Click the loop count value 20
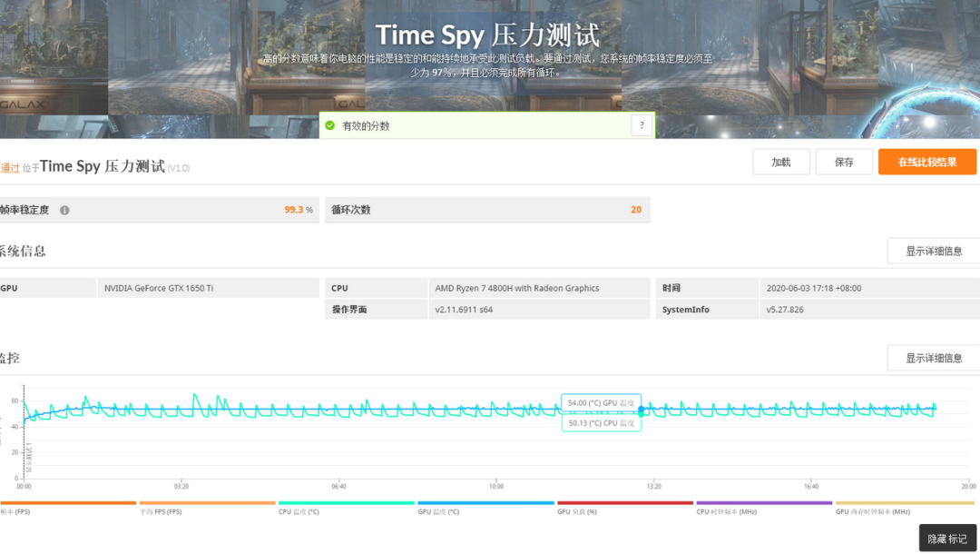This screenshot has width=980, height=554. pos(635,210)
